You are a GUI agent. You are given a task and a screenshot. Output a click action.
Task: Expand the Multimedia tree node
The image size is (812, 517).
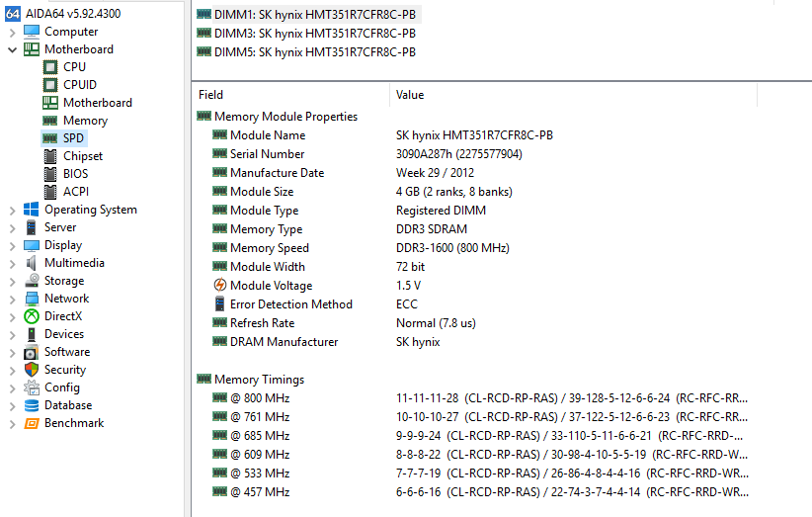click(13, 264)
